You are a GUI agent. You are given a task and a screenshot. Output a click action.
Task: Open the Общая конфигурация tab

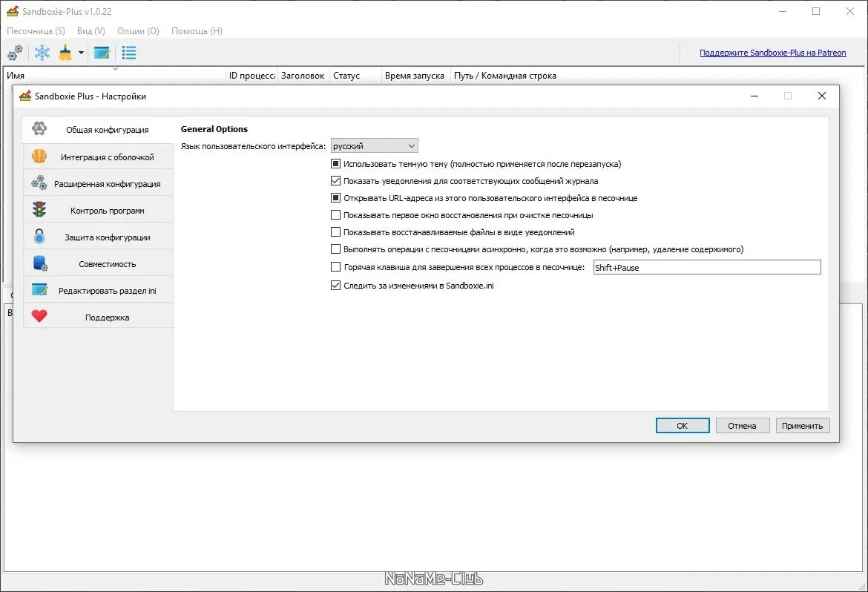tap(98, 130)
